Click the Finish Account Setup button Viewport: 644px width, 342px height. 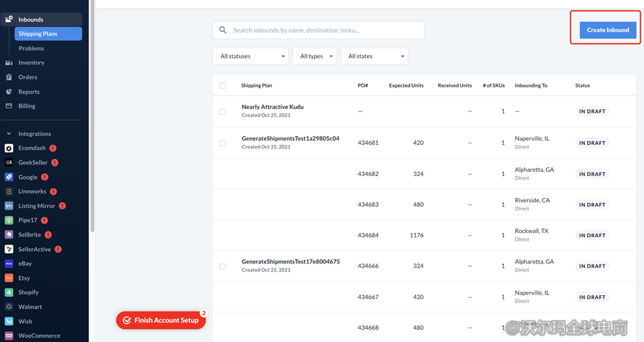point(161,320)
